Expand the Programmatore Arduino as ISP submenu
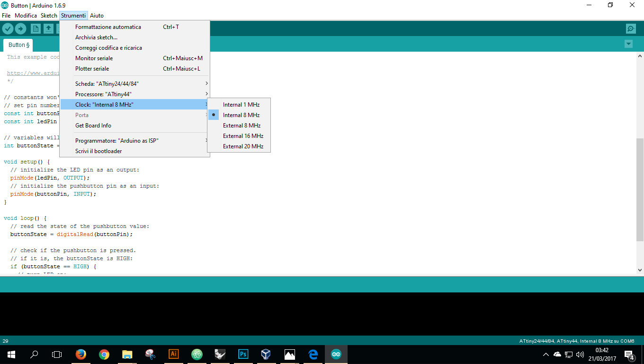Screen dimensions: 644x364 point(134,141)
